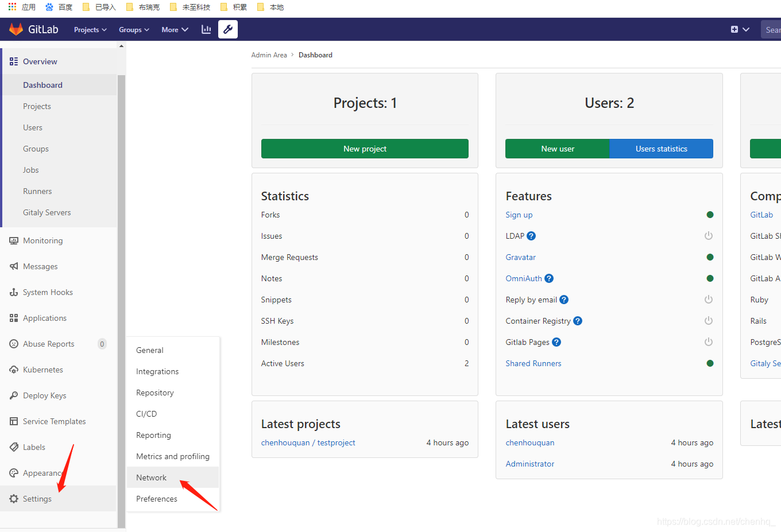781x532 pixels.
Task: Click the Gravatar green status dot
Action: (x=710, y=257)
